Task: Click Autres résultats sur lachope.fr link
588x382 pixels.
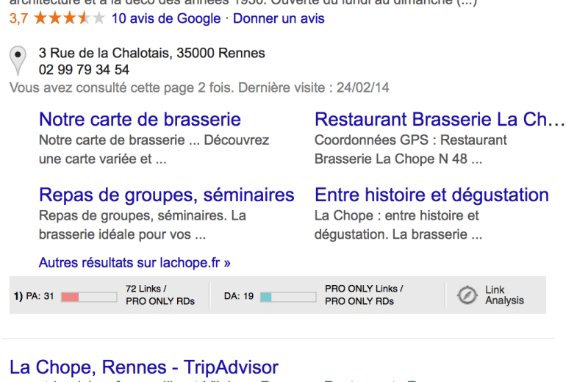Action: coord(135,262)
